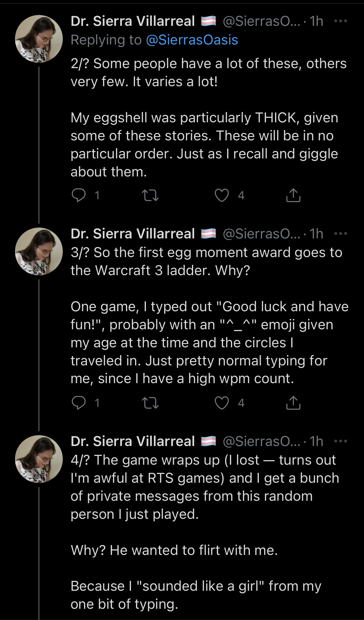Open more options on the 3/? tweet
The height and width of the screenshot is (620, 364).
click(x=340, y=234)
